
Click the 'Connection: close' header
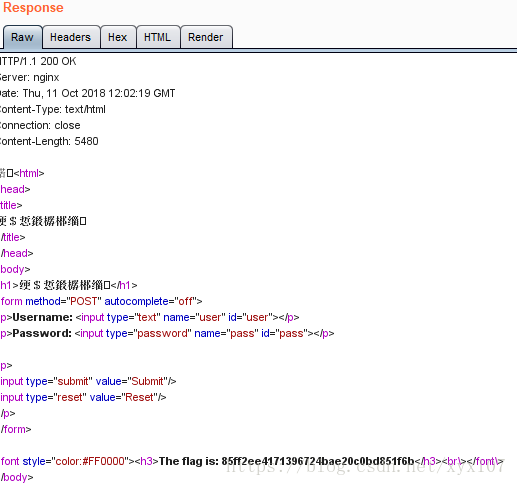pyautogui.click(x=40, y=125)
